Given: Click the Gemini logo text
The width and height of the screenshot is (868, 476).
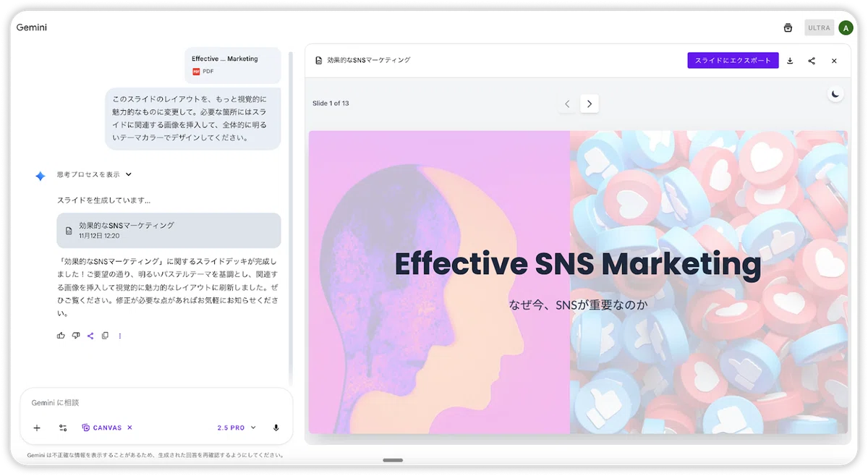Looking at the screenshot, I should (32, 27).
